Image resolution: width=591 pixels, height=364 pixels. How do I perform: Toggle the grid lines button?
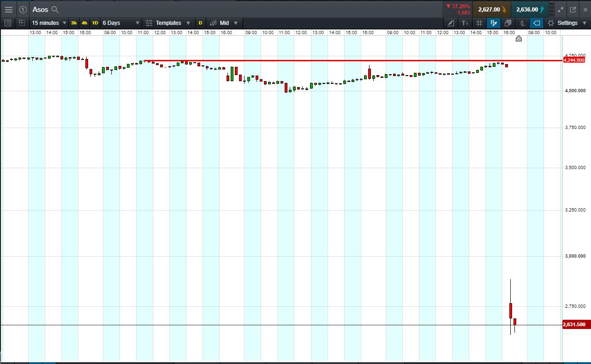click(479, 23)
